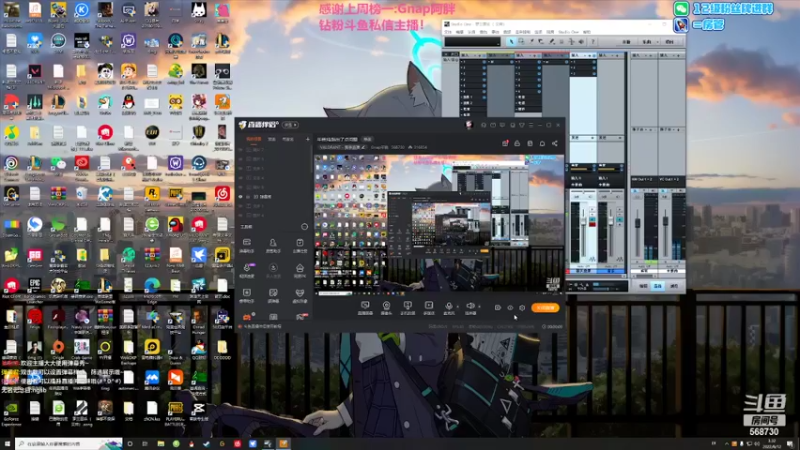Image resolution: width=800 pixels, height=450 pixels.
Task: Add a new scene with the plus button
Action: tap(308, 139)
